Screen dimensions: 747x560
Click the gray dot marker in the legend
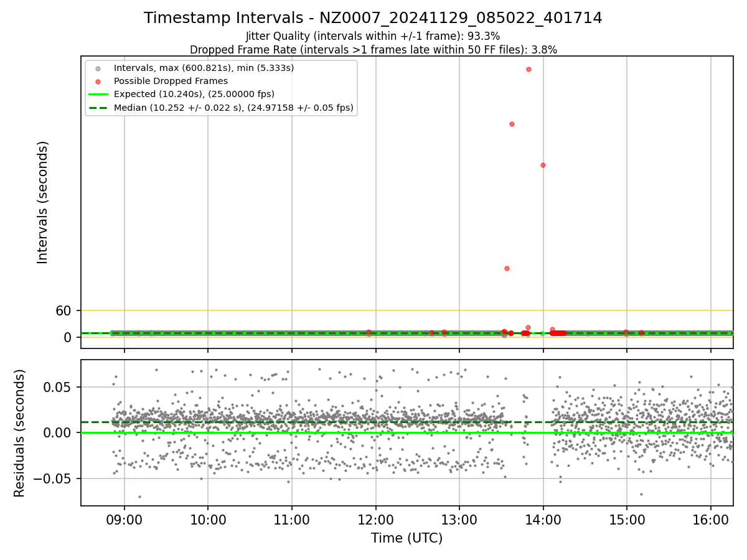click(x=98, y=68)
